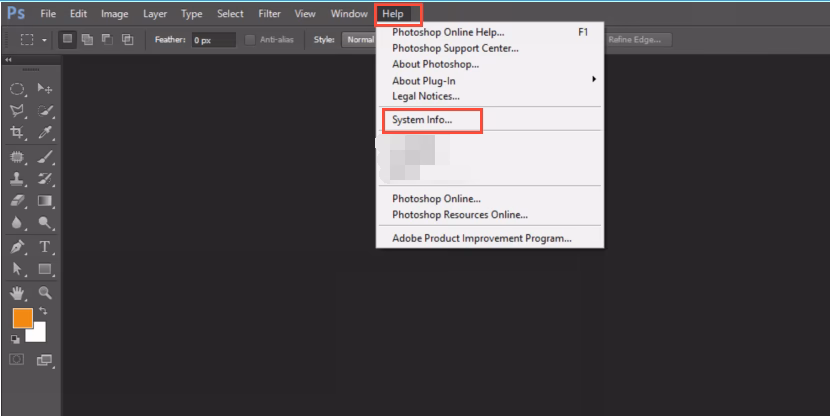Select the Clone Stamp tool
The image size is (830, 416).
[17, 179]
